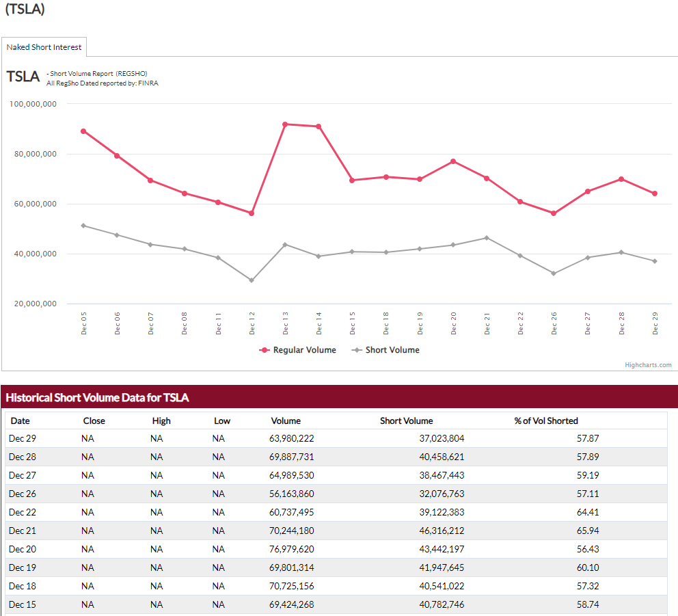
Task: Click the TSLA chart title
Action: (x=23, y=77)
